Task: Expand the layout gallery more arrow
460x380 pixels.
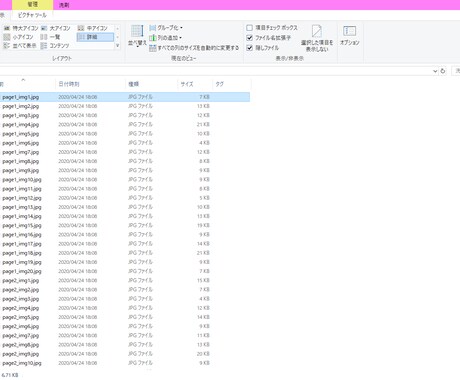Action: click(x=117, y=46)
